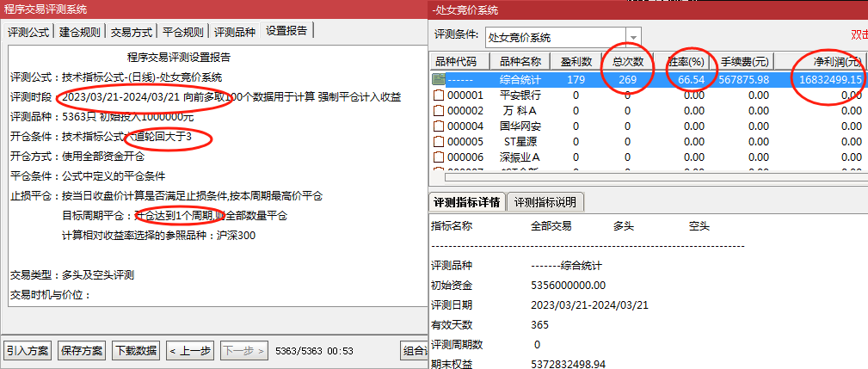Sort by the 品种名称 column header
Screen dimensions: 868x369
520,61
